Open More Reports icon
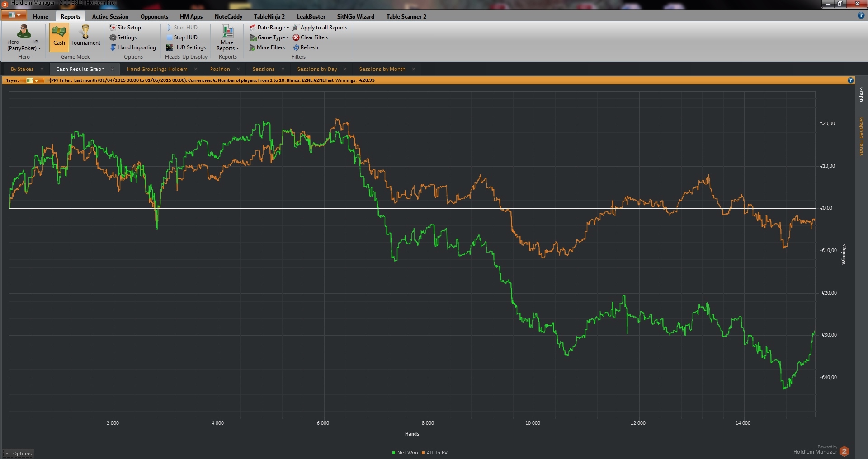Viewport: 868px width, 459px height. pyautogui.click(x=227, y=32)
